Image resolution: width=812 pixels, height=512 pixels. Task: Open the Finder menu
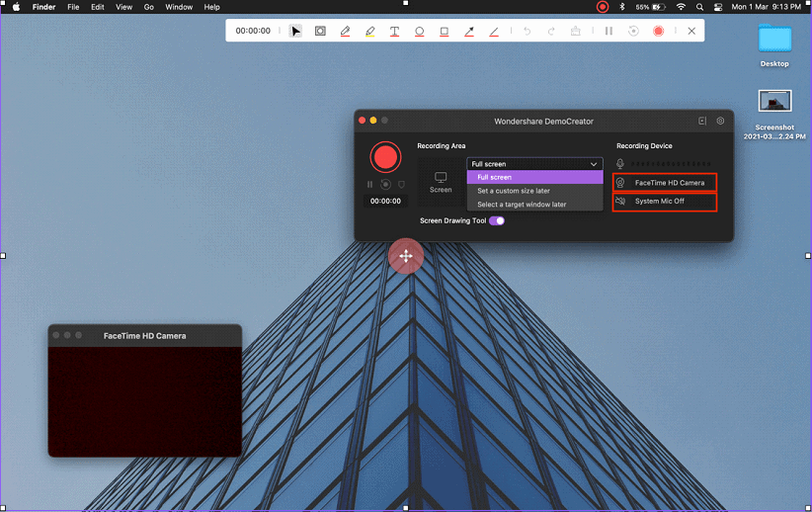(44, 7)
